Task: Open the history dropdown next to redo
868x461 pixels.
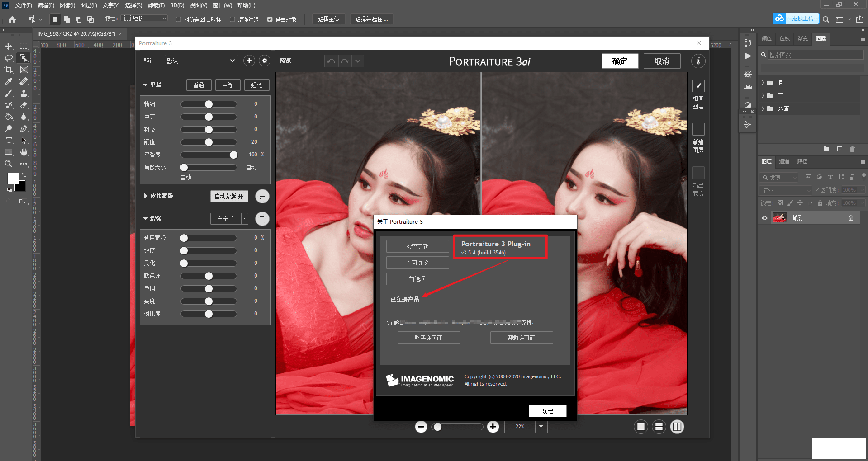Action: [358, 61]
